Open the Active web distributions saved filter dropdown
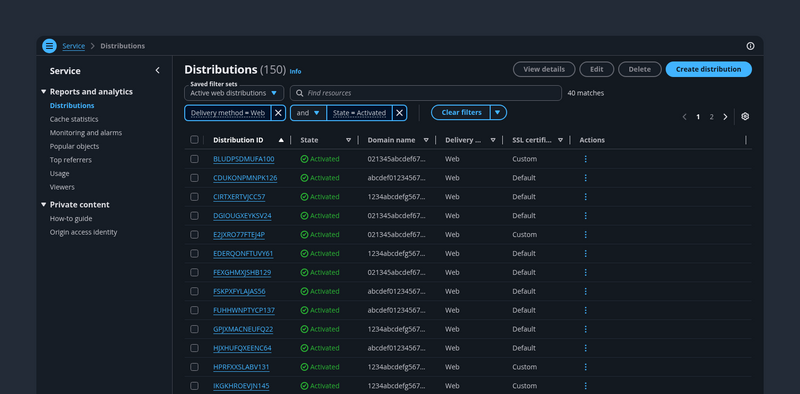The height and width of the screenshot is (394, 800). 234,93
